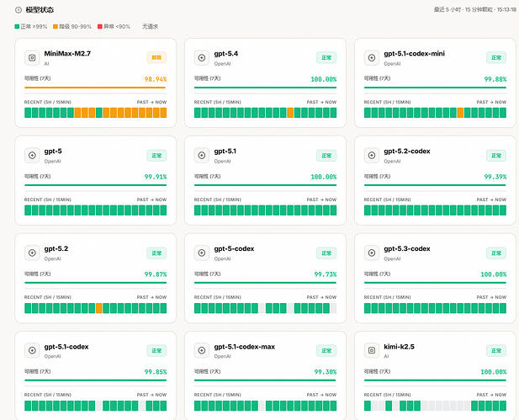
Task: Click the green status badge on gpt-5 card
Action: [x=156, y=156]
